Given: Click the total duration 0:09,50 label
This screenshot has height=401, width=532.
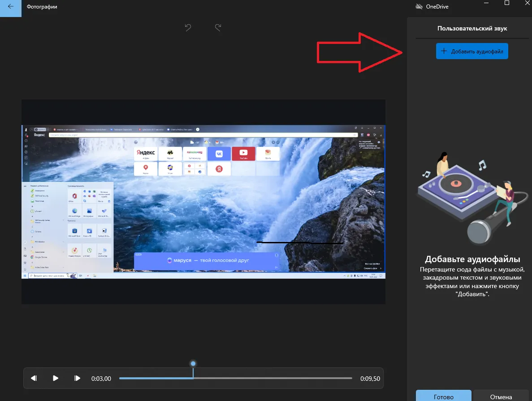Looking at the screenshot, I should (x=370, y=379).
